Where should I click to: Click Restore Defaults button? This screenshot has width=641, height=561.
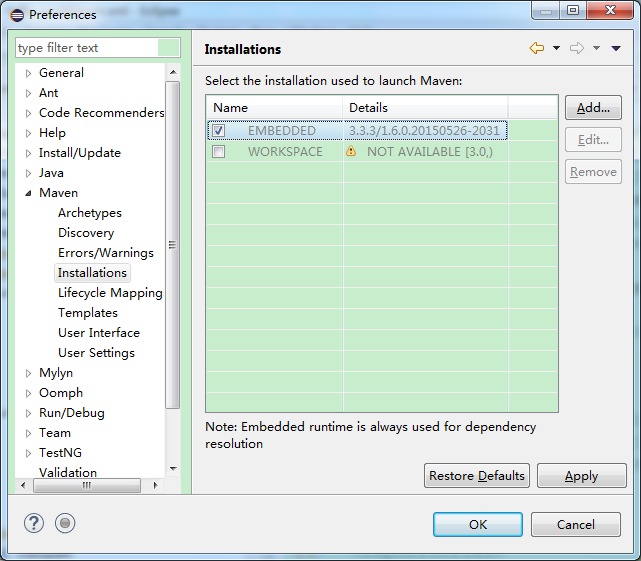point(477,476)
